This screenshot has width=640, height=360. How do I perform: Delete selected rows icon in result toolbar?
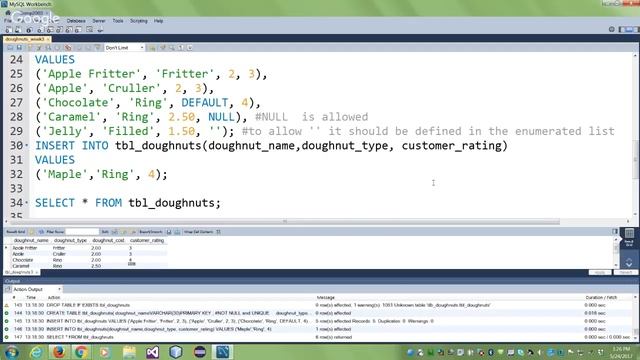pos(133,232)
